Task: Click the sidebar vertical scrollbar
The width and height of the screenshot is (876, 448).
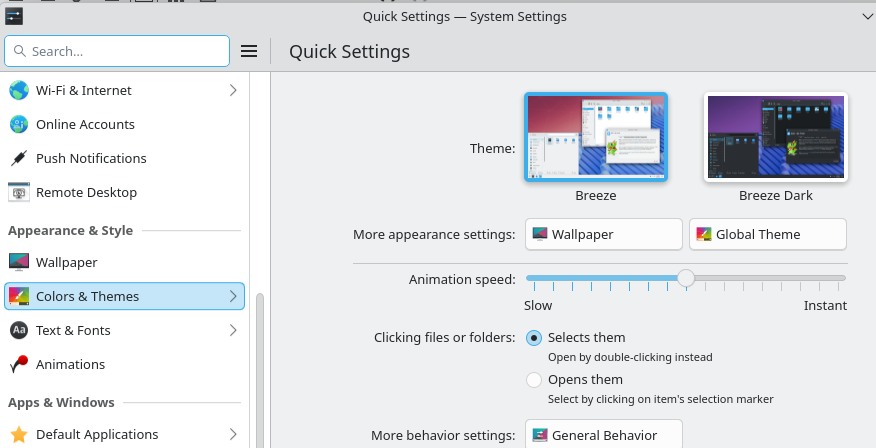Action: (x=260, y=370)
